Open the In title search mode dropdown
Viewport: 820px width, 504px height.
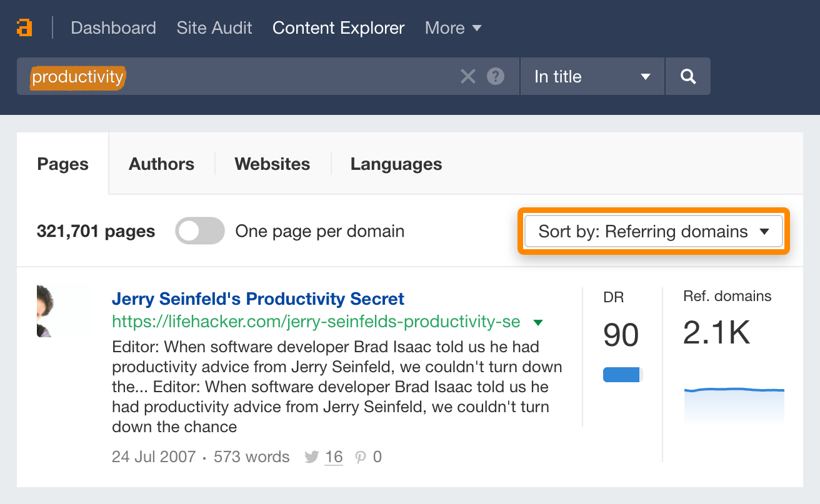pyautogui.click(x=591, y=77)
